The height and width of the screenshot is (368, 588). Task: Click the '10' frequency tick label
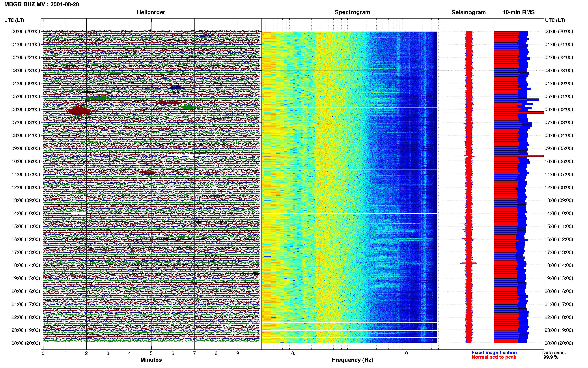[405, 353]
